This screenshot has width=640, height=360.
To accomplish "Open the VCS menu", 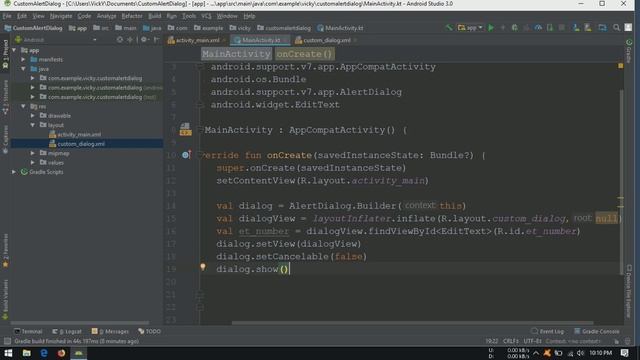I will pyautogui.click(x=206, y=16).
